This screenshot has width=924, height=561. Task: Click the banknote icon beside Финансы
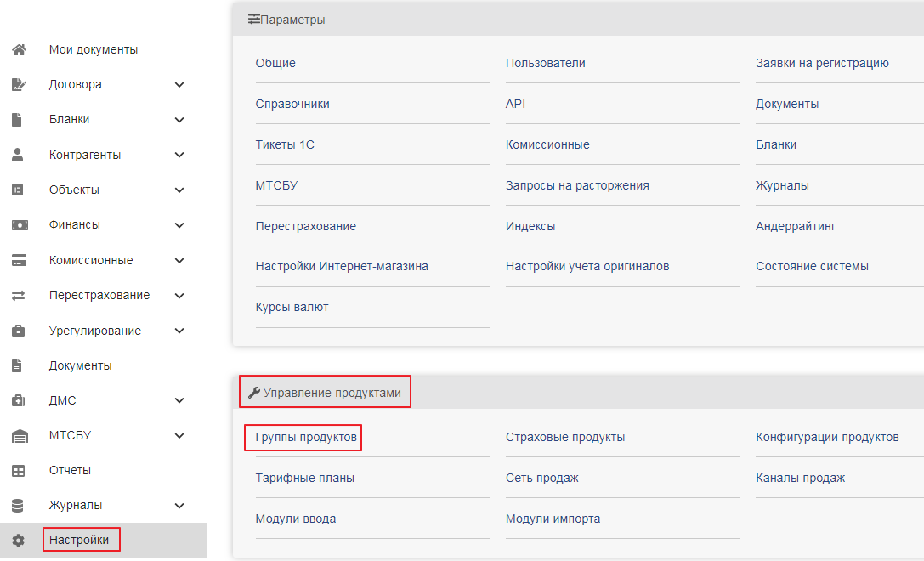pos(20,225)
